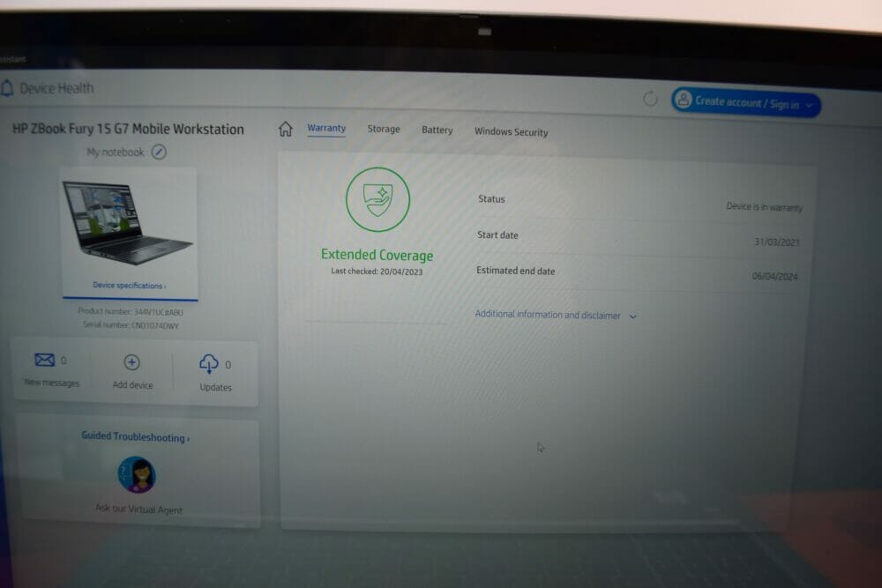The height and width of the screenshot is (588, 882).
Task: Click the start date 31/03/2021
Action: tap(777, 242)
